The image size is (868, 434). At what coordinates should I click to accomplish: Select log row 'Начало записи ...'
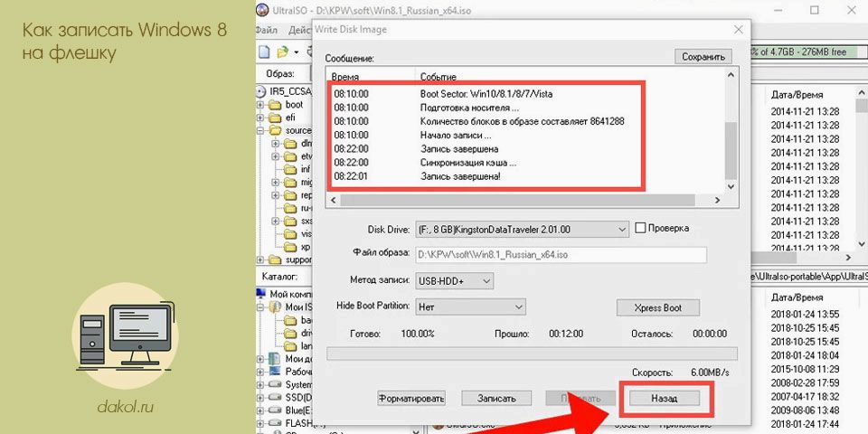pyautogui.click(x=456, y=135)
